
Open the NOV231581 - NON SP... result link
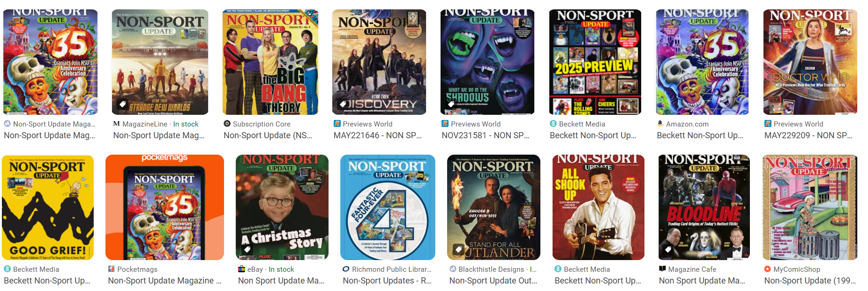pyautogui.click(x=486, y=135)
